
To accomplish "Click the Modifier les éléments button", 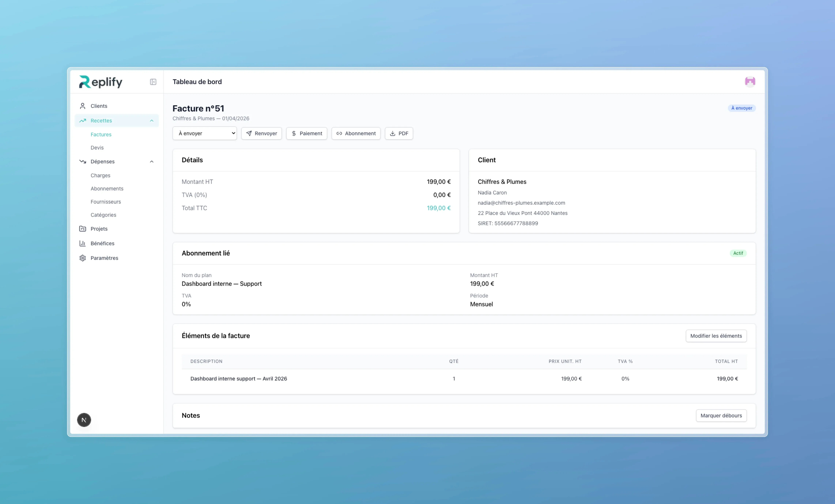I will [x=716, y=336].
